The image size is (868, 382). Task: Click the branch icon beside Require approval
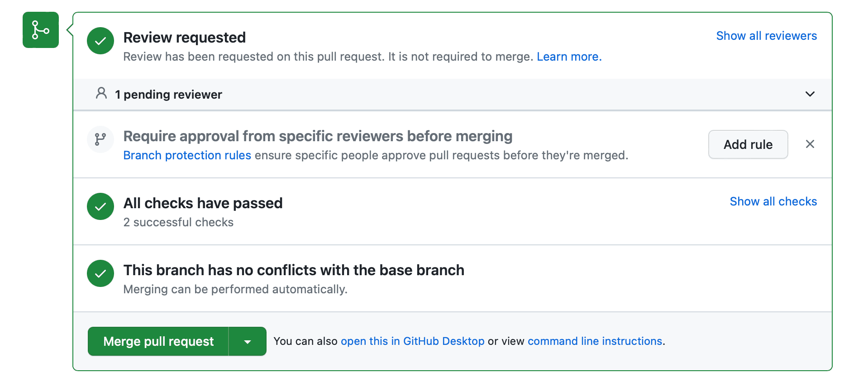coord(100,139)
